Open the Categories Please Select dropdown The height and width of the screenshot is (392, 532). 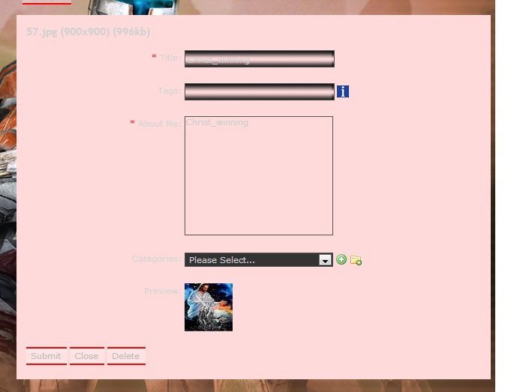[x=259, y=260]
